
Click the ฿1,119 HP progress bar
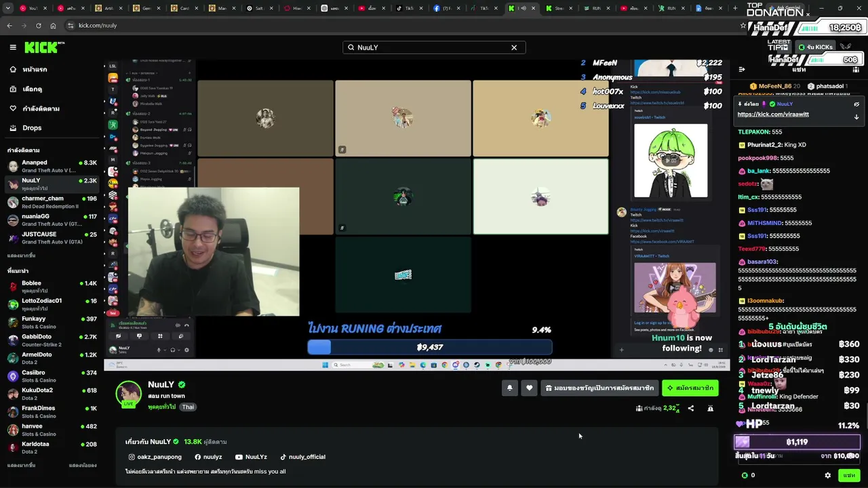click(797, 442)
